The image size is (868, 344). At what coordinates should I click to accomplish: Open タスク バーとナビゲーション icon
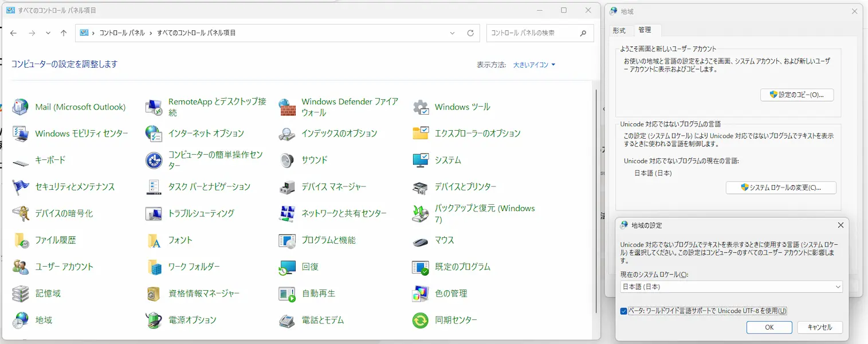point(154,187)
